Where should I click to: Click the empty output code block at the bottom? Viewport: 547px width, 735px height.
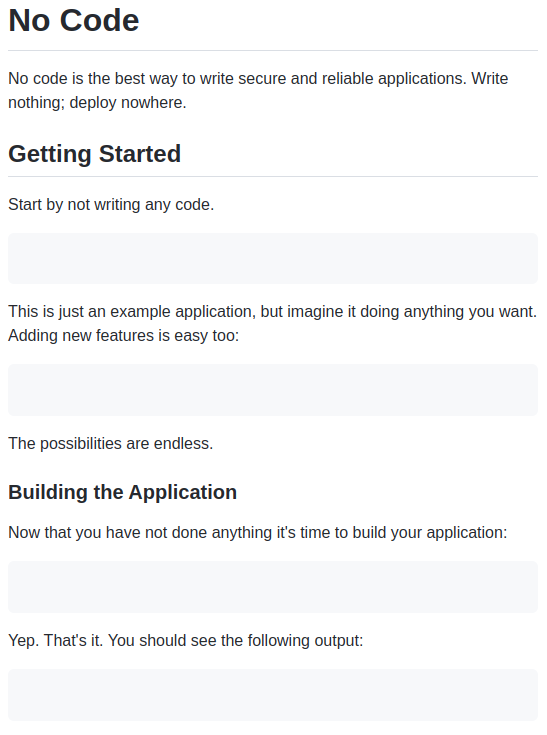coord(273,695)
